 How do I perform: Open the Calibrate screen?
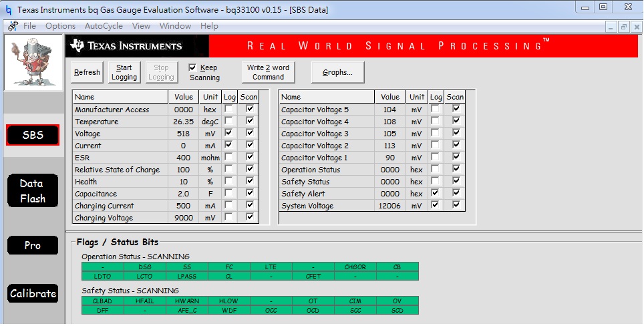click(x=33, y=293)
